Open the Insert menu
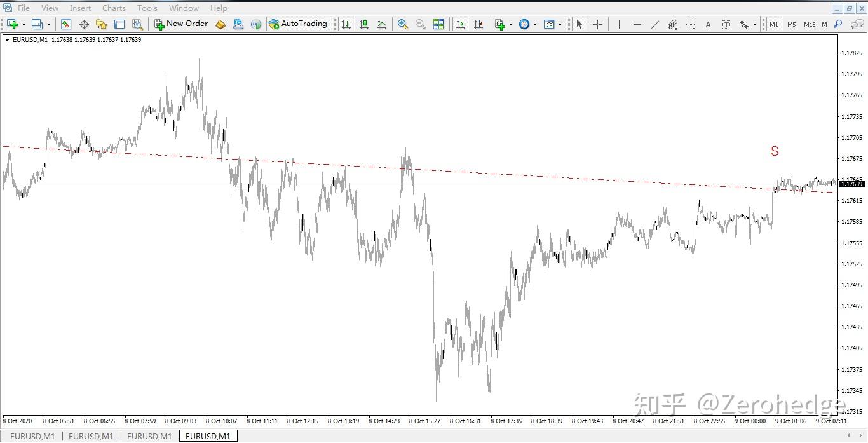This screenshot has height=443, width=868. click(x=80, y=8)
